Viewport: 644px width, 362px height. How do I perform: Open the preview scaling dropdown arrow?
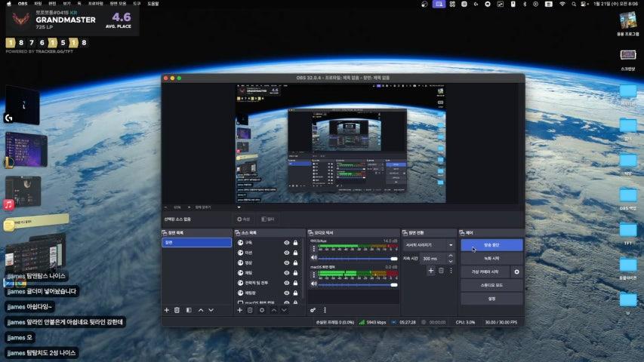pos(239,206)
